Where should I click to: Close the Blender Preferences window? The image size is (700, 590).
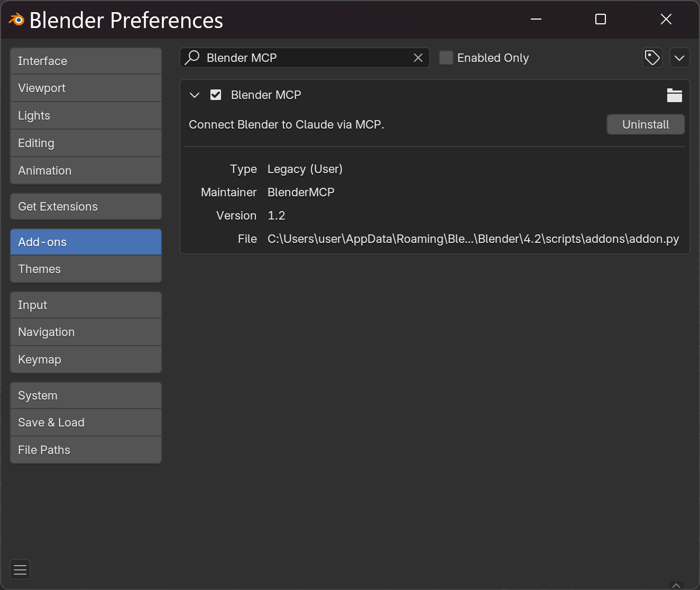pyautogui.click(x=666, y=20)
